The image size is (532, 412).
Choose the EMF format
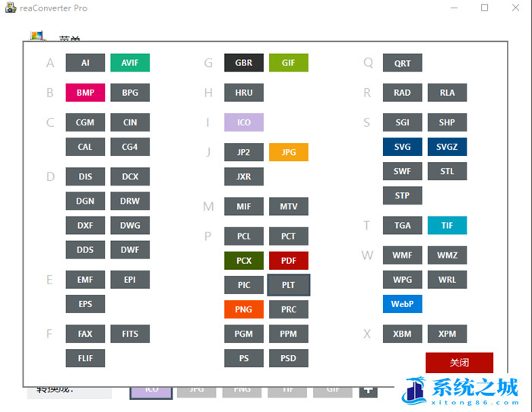point(85,280)
